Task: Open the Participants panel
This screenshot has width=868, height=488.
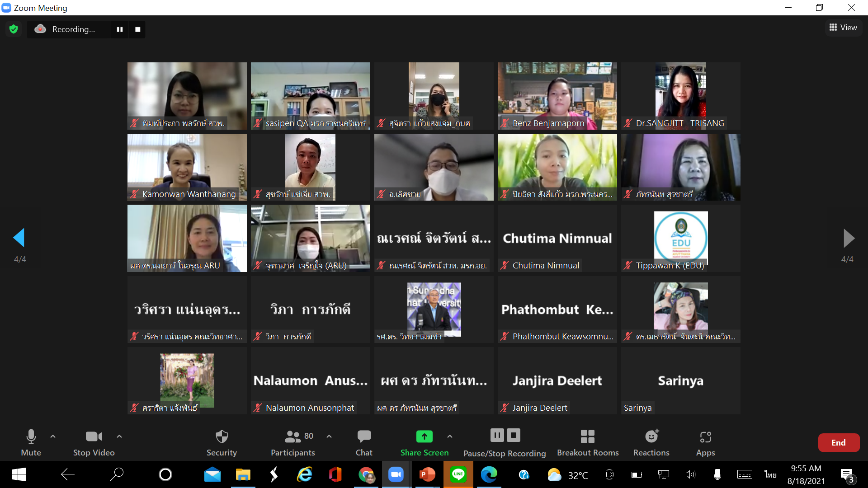Action: (x=293, y=436)
